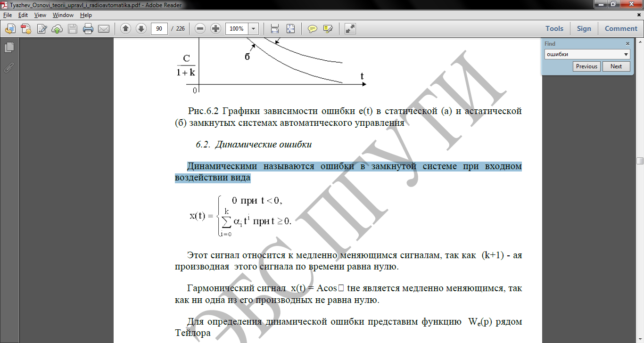Print the document via printer icon
644x343 pixels.
[88, 29]
